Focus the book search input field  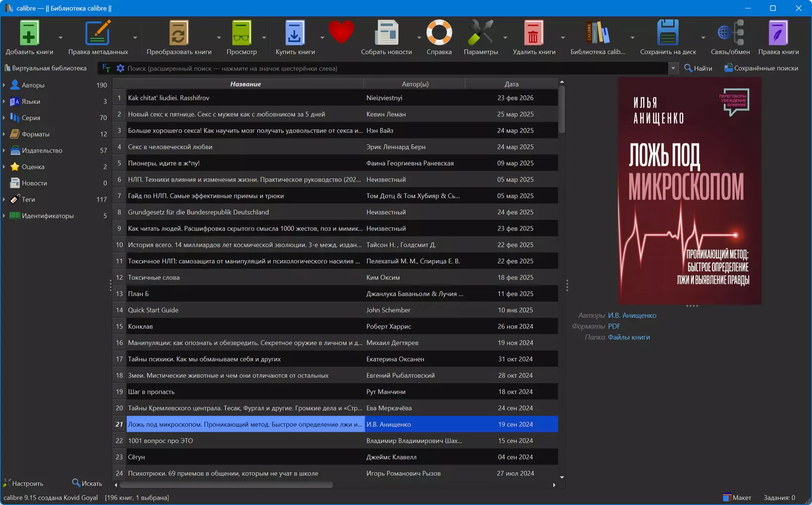point(396,68)
